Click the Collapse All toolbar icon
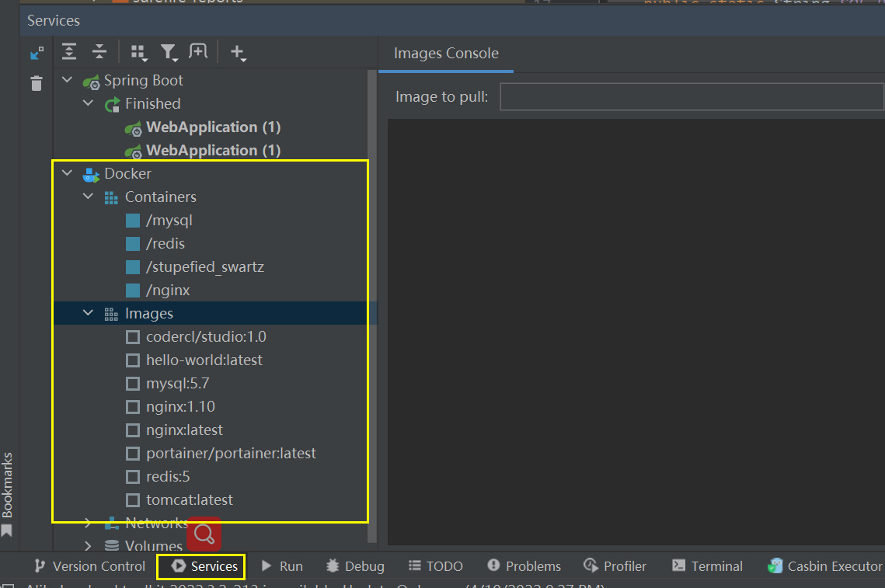 (99, 51)
